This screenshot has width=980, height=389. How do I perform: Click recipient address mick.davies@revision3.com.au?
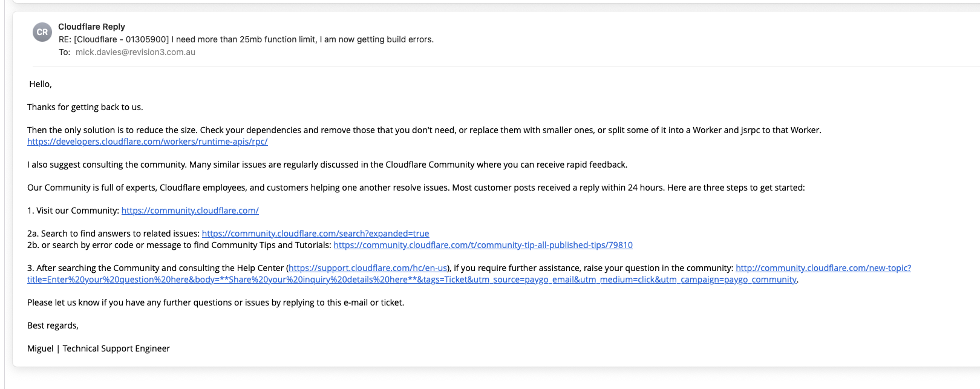tap(135, 52)
